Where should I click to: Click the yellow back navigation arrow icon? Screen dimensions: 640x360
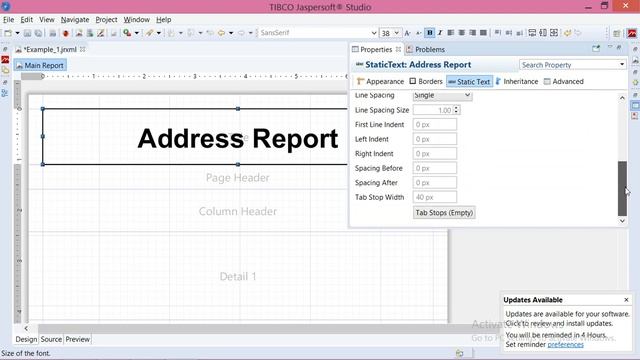[x=222, y=33]
